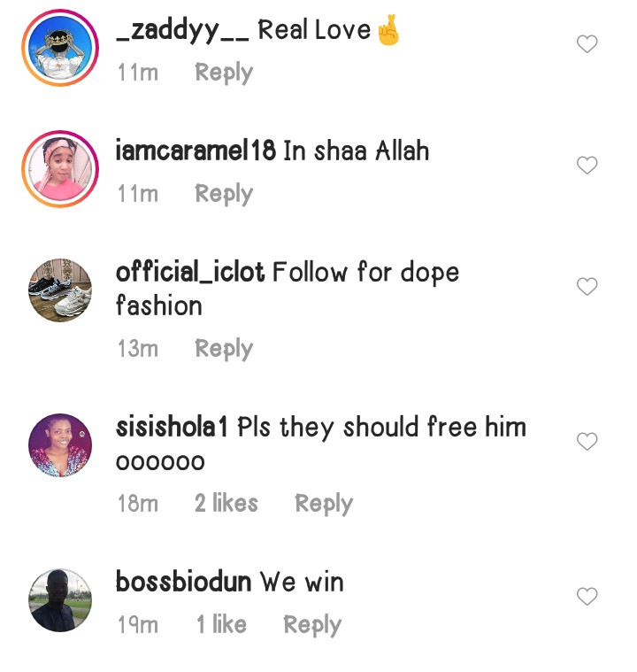The image size is (637, 672).
Task: View iamcaramel18's story from avatar
Action: (60, 169)
